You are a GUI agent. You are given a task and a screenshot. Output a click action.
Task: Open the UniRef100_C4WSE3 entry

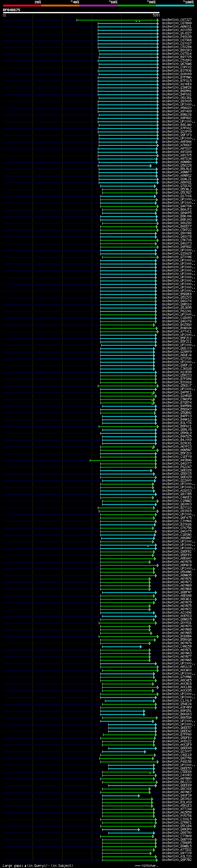pyautogui.click(x=176, y=498)
